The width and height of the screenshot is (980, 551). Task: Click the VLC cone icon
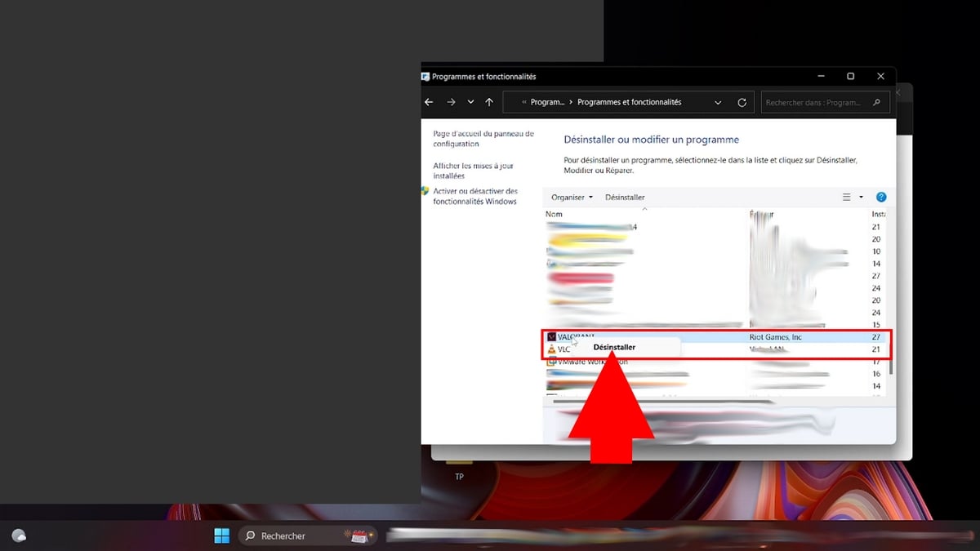tap(552, 349)
